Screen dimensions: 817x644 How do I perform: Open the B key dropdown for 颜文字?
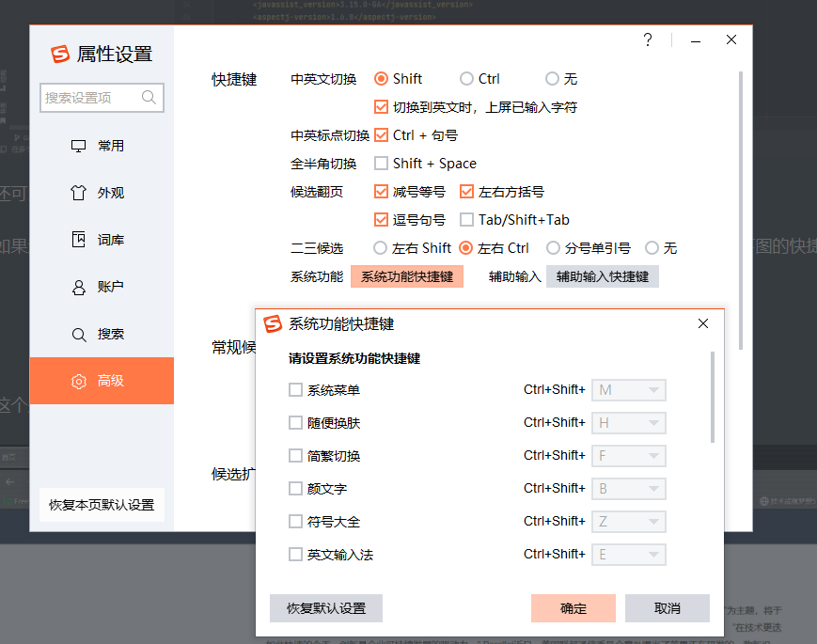pos(629,488)
